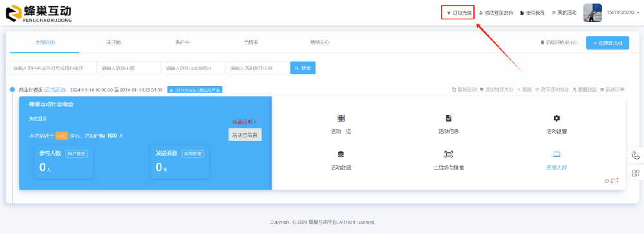Click 用户管理 button beside 参与人数
The width and height of the screenshot is (644, 234).
pyautogui.click(x=77, y=154)
